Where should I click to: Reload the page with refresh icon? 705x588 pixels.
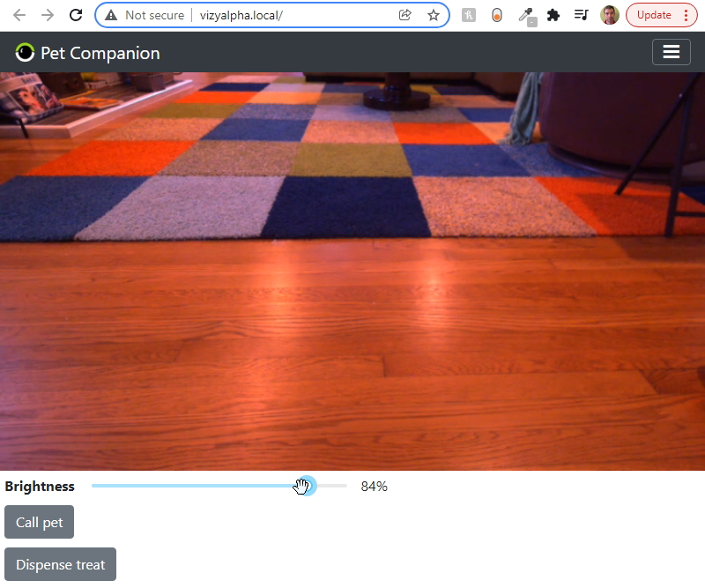coord(76,15)
